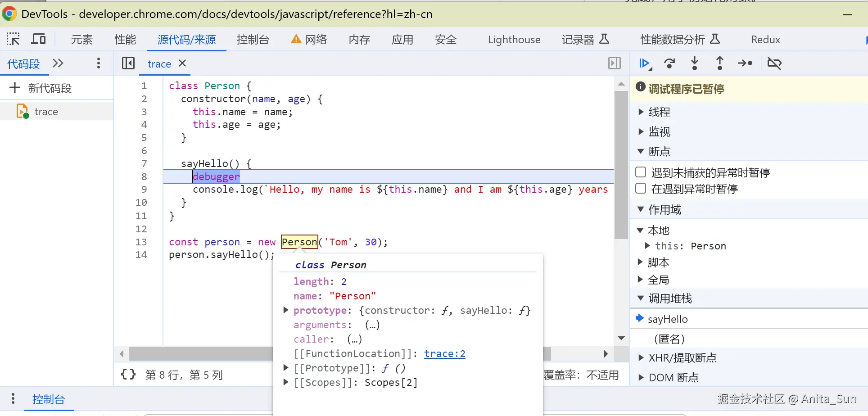Image resolution: width=868 pixels, height=416 pixels.
Task: Open the trace:2 function location link
Action: point(445,353)
